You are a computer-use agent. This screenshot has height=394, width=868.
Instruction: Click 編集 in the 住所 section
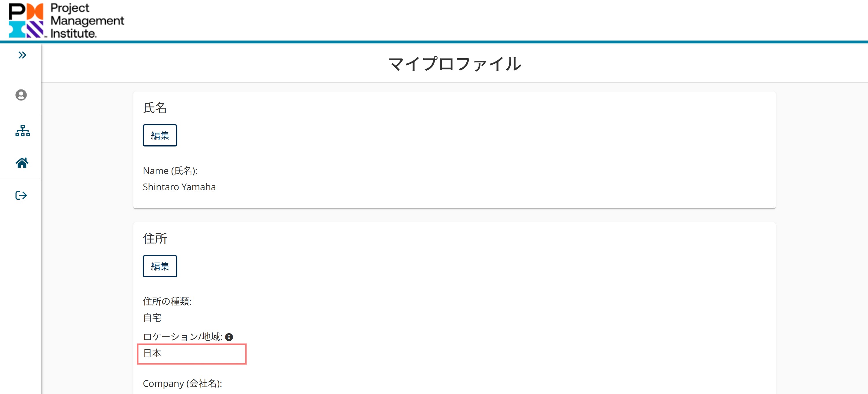160,266
